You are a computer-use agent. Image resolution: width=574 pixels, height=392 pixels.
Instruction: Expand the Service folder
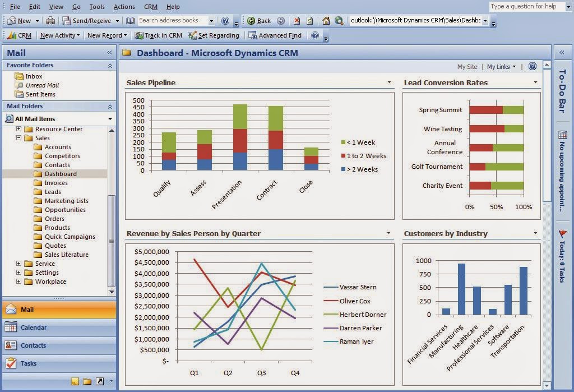click(x=18, y=263)
